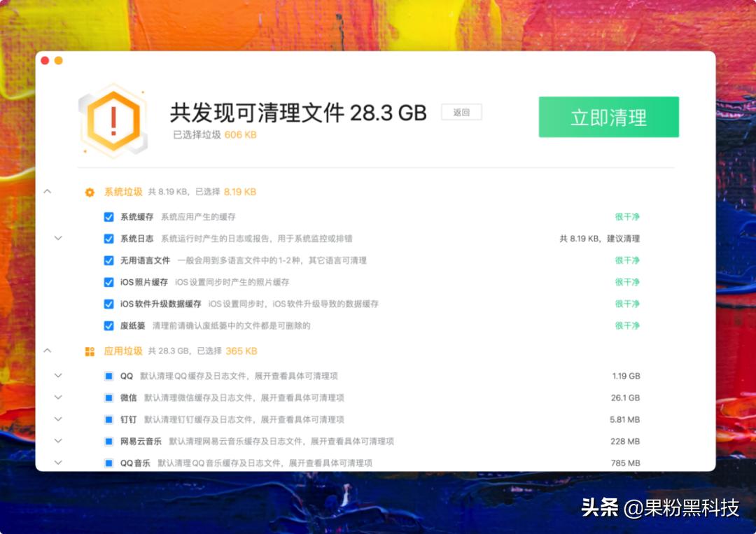
Task: Click the 很干净 label beside 系统缓存
Action: [x=628, y=216]
